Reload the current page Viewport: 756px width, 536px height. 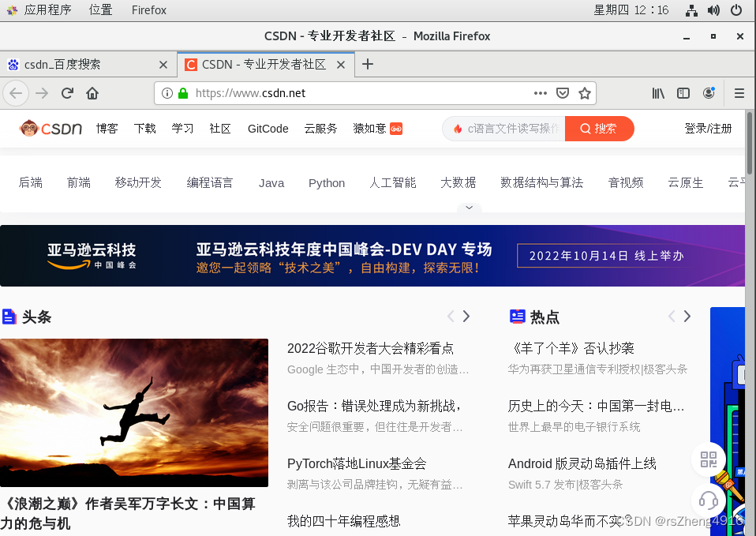pos(67,93)
